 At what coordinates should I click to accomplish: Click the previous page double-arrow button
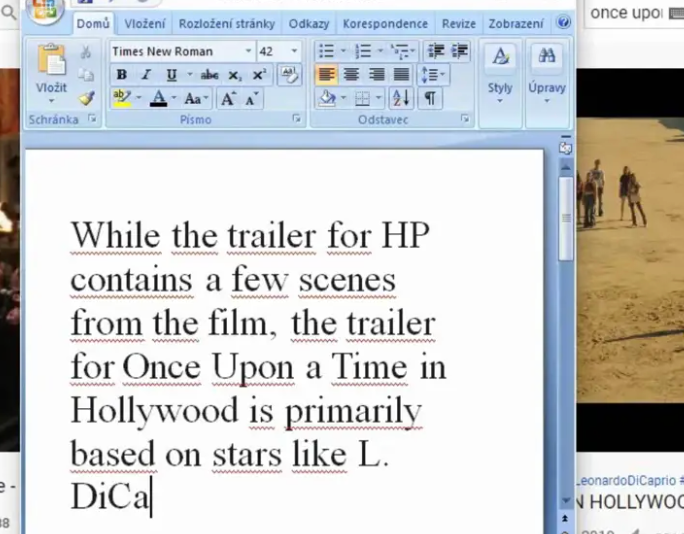coord(565,518)
